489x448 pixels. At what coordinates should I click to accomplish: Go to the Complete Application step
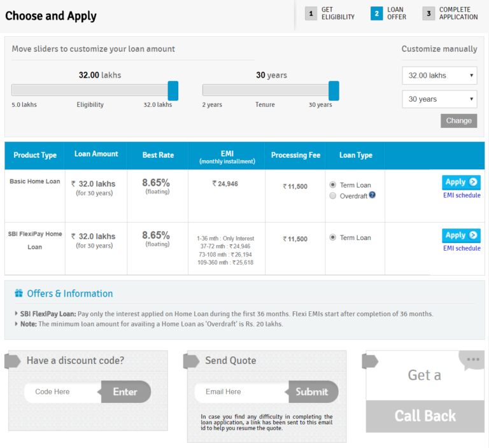coord(458,13)
